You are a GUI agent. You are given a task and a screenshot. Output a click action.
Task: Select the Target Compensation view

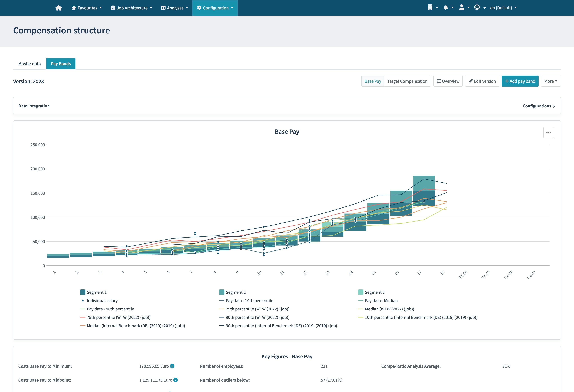[x=407, y=81]
